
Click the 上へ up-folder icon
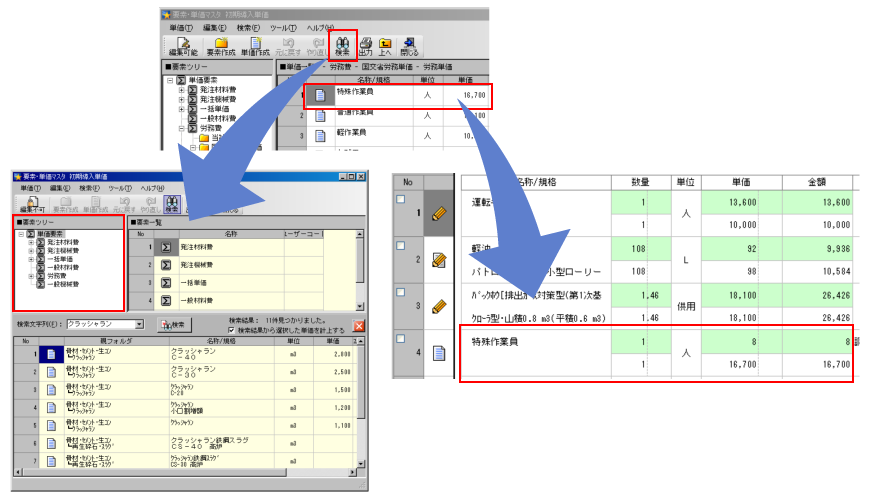385,46
